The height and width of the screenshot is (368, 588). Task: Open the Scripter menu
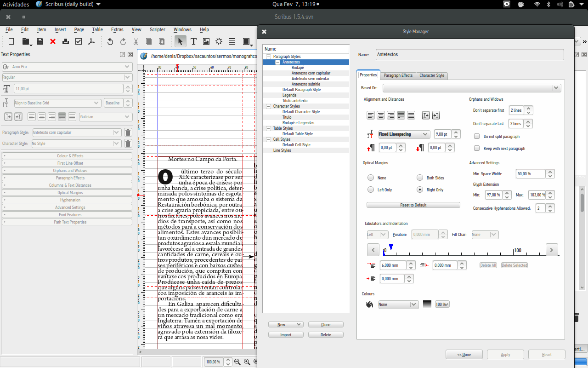[158, 29]
